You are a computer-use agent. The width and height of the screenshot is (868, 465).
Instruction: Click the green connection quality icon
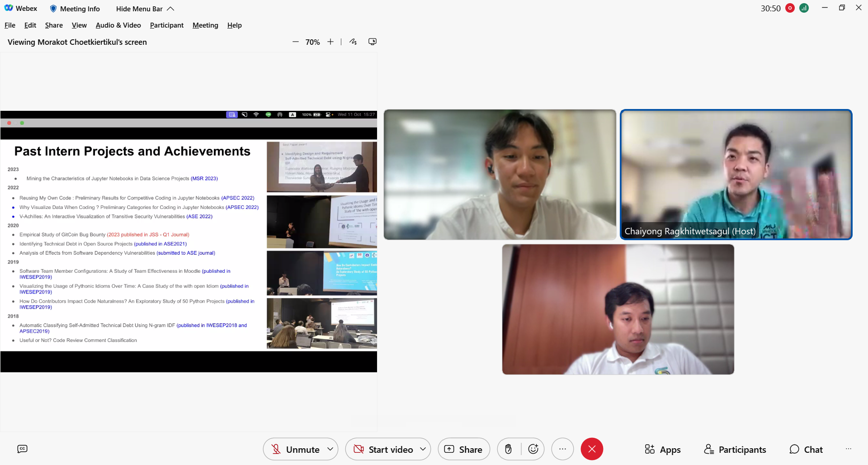(804, 8)
